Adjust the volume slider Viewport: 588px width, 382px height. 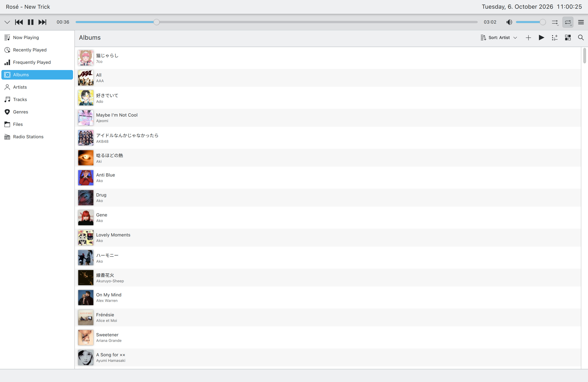531,22
